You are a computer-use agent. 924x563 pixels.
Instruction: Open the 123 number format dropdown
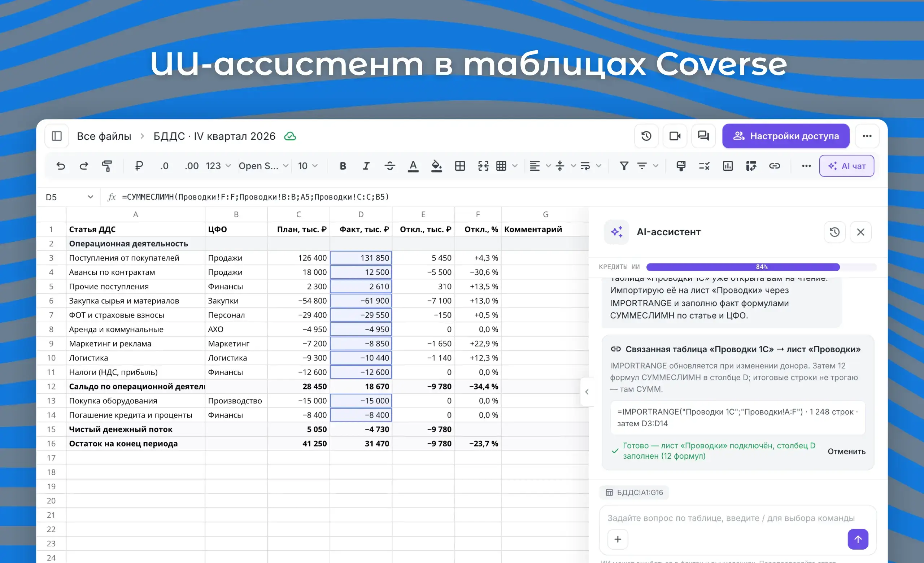point(218,166)
